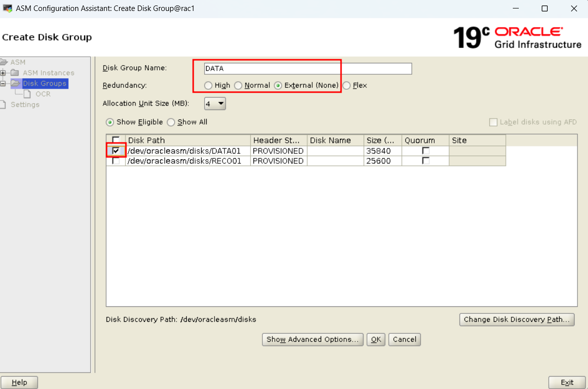Screen dimensions: 588x389
Task: Click Show Advanced Options button
Action: coord(312,340)
